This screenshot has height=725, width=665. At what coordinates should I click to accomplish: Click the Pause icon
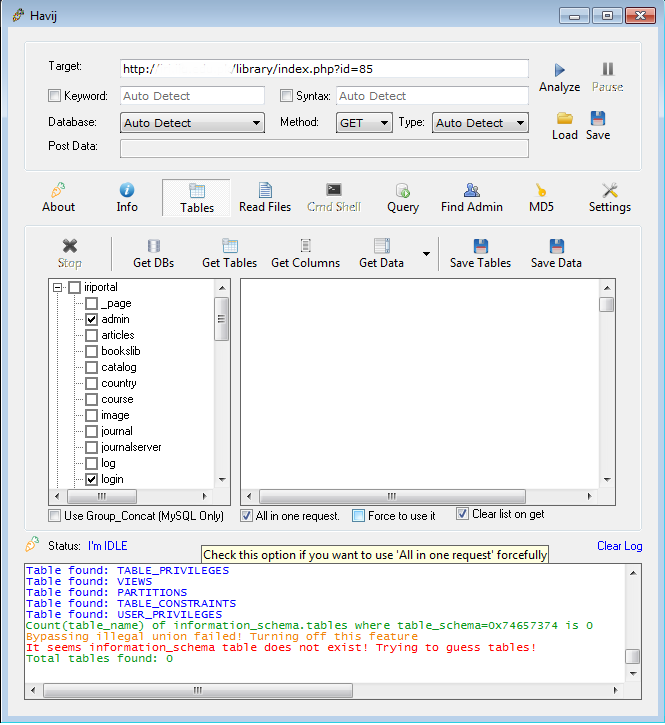point(607,69)
